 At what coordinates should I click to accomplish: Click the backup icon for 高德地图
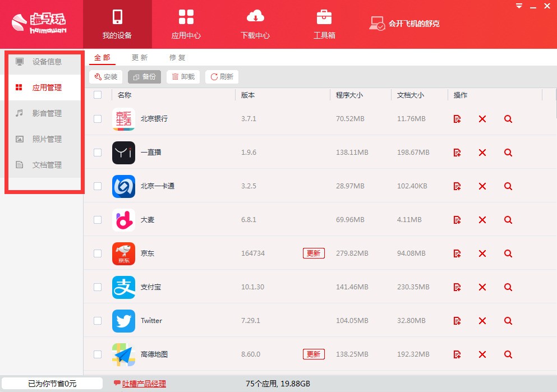(x=457, y=354)
